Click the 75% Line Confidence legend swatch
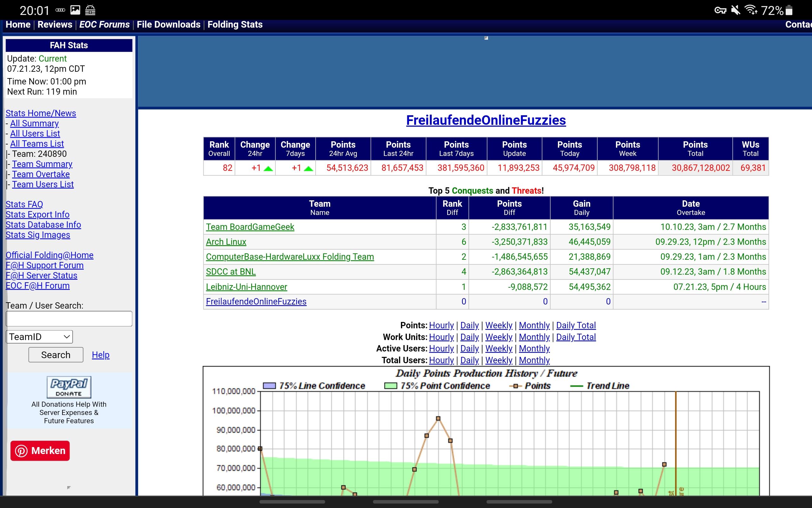Image resolution: width=812 pixels, height=508 pixels. [x=269, y=386]
